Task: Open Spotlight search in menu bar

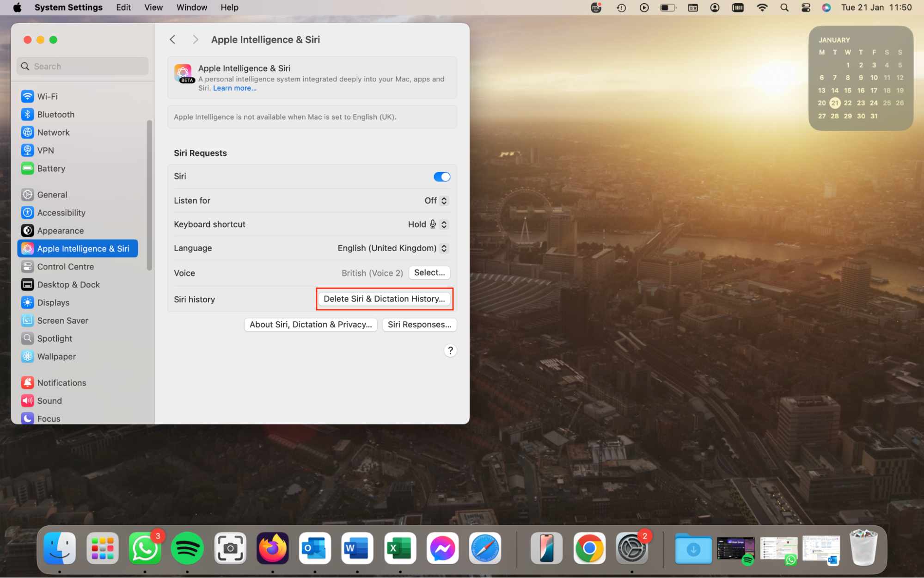Action: (x=784, y=7)
